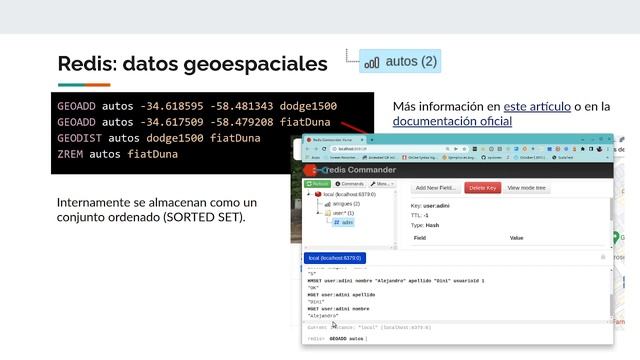Click the 'ZREM autos fiatDuna' code line
Image resolution: width=640 pixels, height=360 pixels.
[x=118, y=154]
